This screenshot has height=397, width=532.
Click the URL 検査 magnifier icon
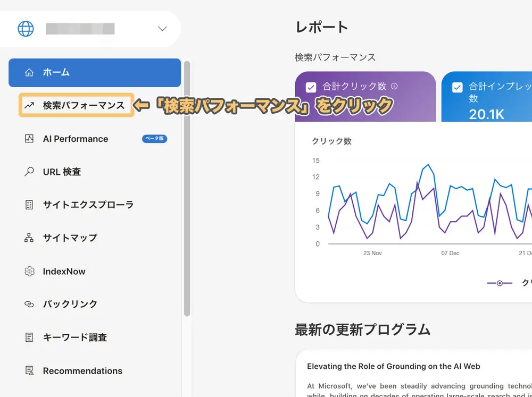click(x=29, y=172)
